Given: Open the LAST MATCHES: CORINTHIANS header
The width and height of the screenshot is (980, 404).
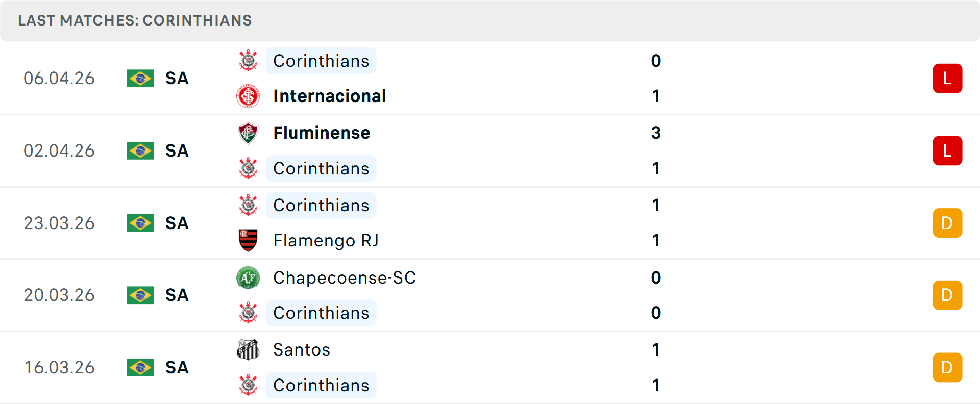Looking at the screenshot, I should point(135,20).
